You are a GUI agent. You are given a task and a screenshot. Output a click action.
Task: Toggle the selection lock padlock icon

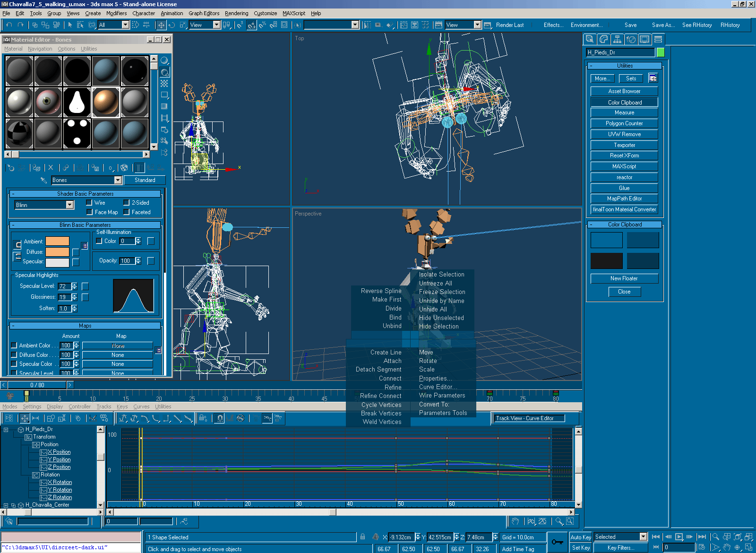coord(362,537)
